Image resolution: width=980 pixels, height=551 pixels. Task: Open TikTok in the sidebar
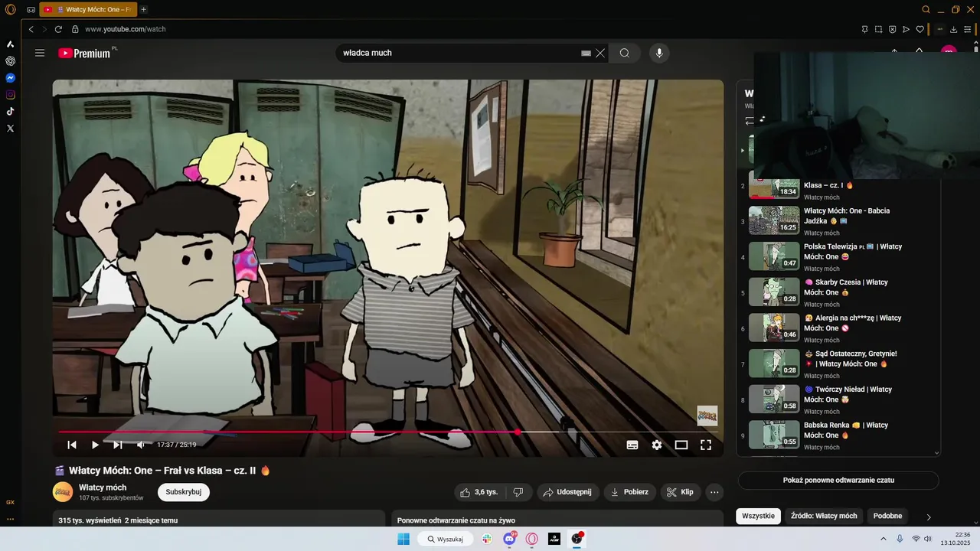point(11,112)
